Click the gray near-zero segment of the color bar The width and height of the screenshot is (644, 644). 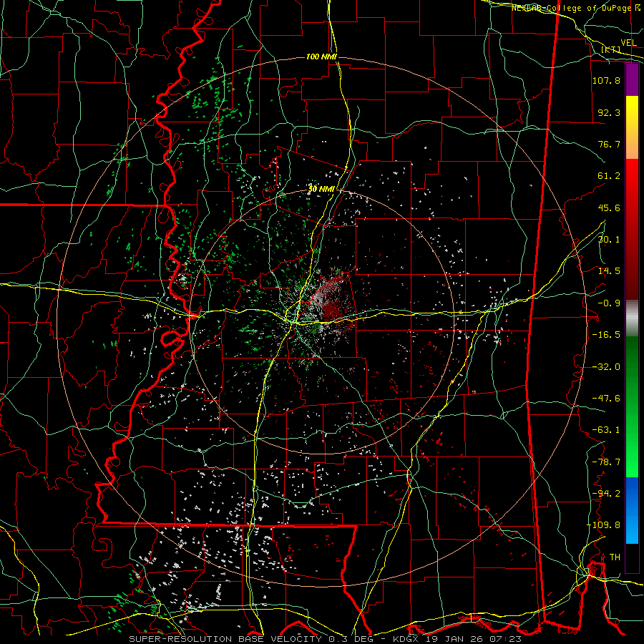[632, 318]
